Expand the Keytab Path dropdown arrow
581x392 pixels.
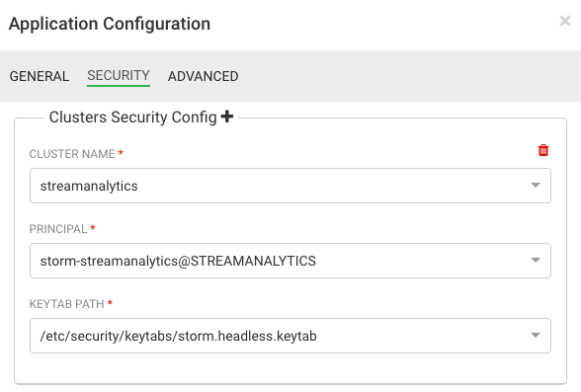point(536,336)
